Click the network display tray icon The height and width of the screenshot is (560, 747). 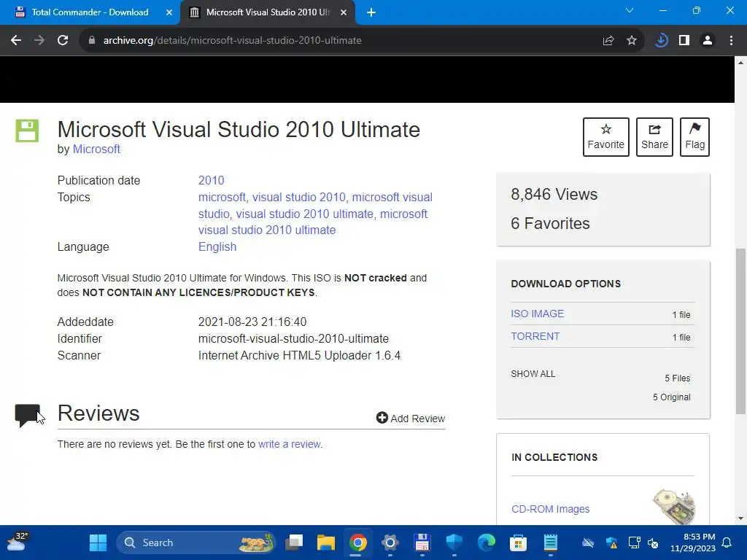coord(634,542)
